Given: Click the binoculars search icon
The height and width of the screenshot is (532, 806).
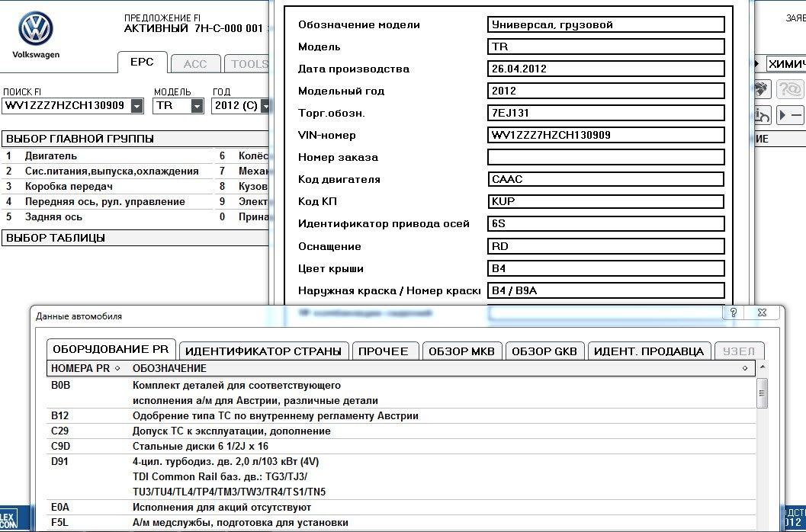Looking at the screenshot, I should tap(761, 90).
